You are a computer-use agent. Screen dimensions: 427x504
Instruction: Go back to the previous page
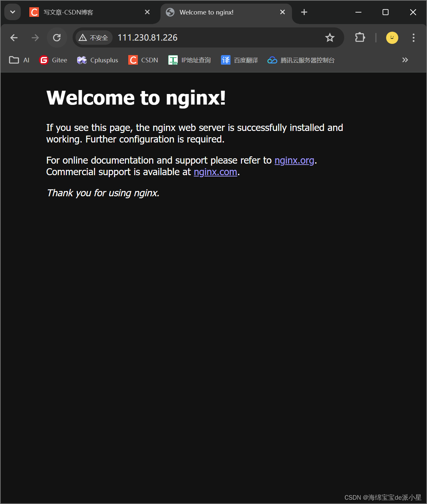pyautogui.click(x=14, y=38)
